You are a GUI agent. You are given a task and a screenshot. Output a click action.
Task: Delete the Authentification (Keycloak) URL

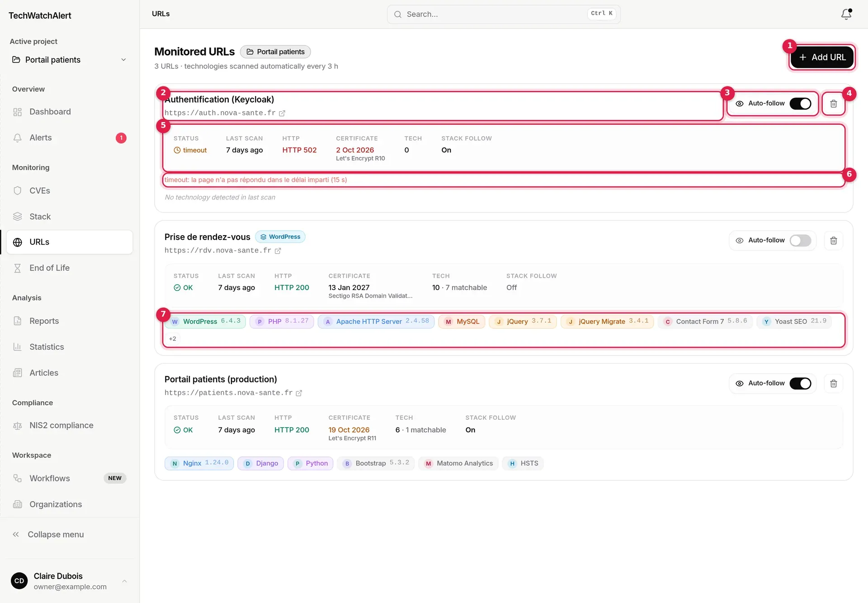(x=834, y=104)
